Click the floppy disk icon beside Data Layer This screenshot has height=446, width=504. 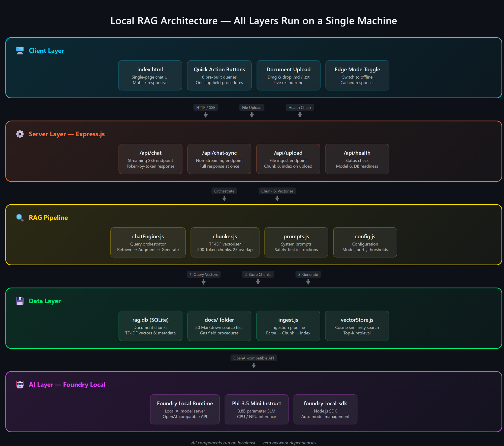pos(20,301)
